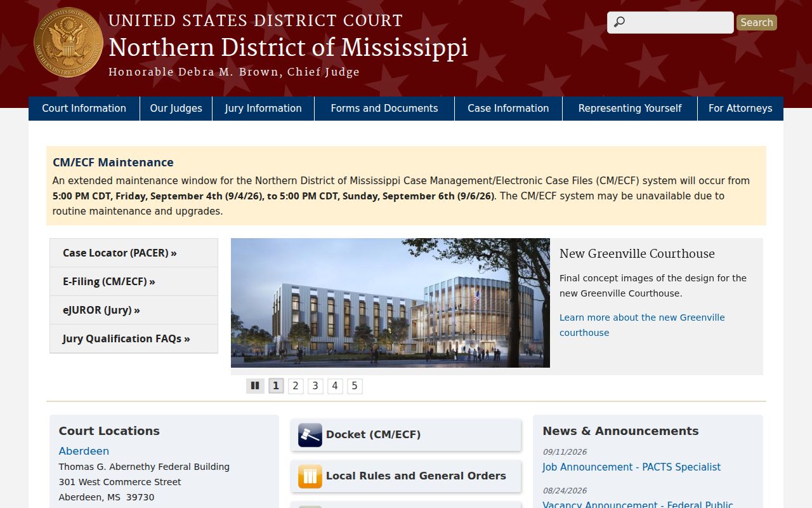Screen dimensions: 812x508
Task: Open Jury Qualification FAQs link
Action: [x=134, y=338]
